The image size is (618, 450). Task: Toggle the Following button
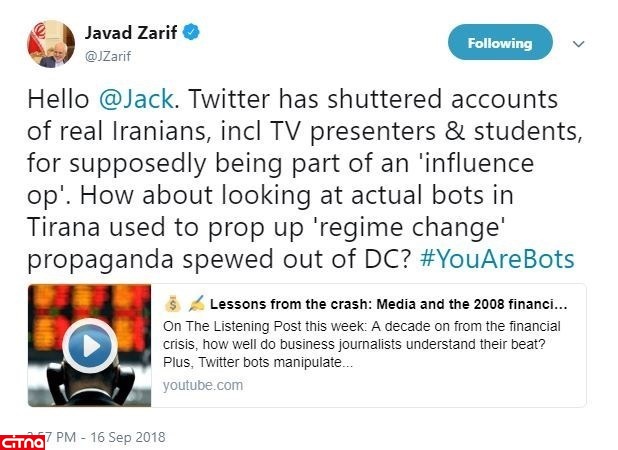(499, 44)
